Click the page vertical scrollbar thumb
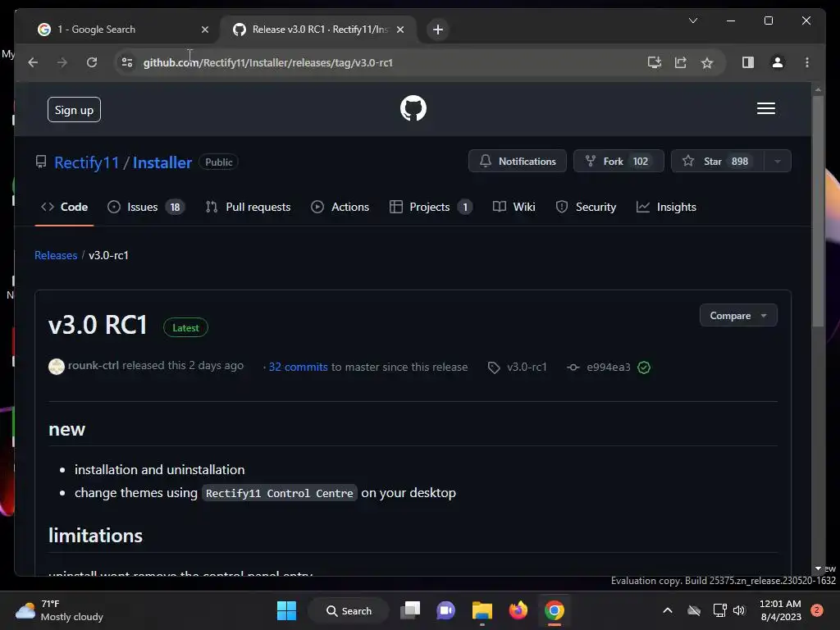Image resolution: width=840 pixels, height=630 pixels. point(818,211)
